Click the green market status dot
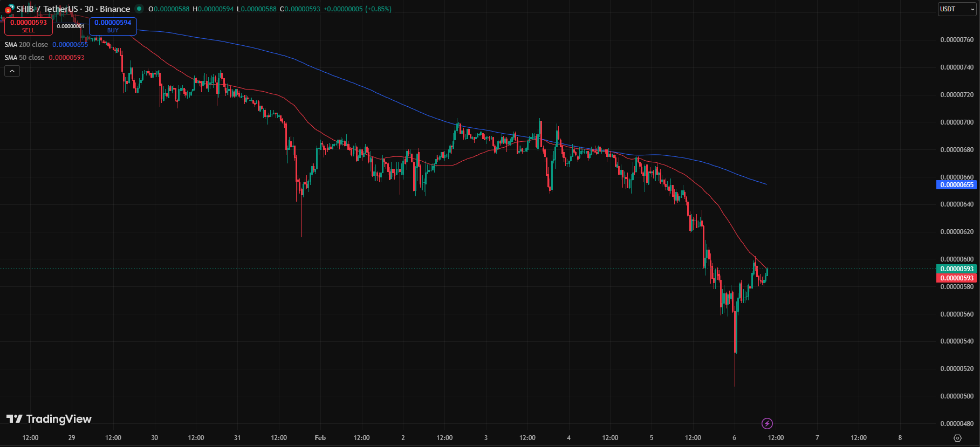The width and height of the screenshot is (980, 447). [139, 9]
